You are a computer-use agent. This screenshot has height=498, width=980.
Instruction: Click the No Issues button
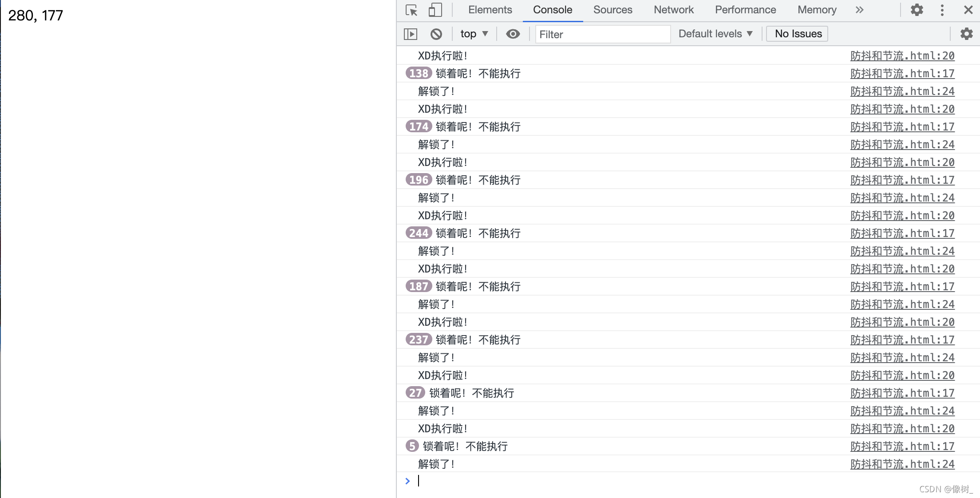(798, 34)
